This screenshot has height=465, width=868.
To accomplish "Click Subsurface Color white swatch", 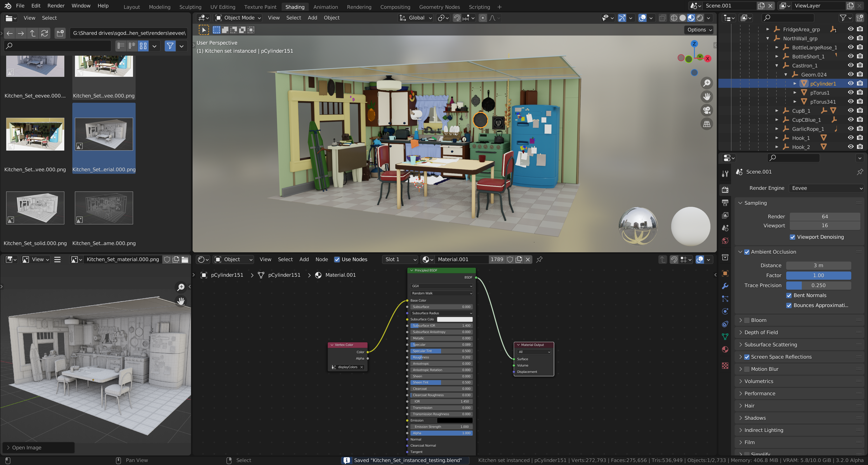I will pyautogui.click(x=455, y=319).
